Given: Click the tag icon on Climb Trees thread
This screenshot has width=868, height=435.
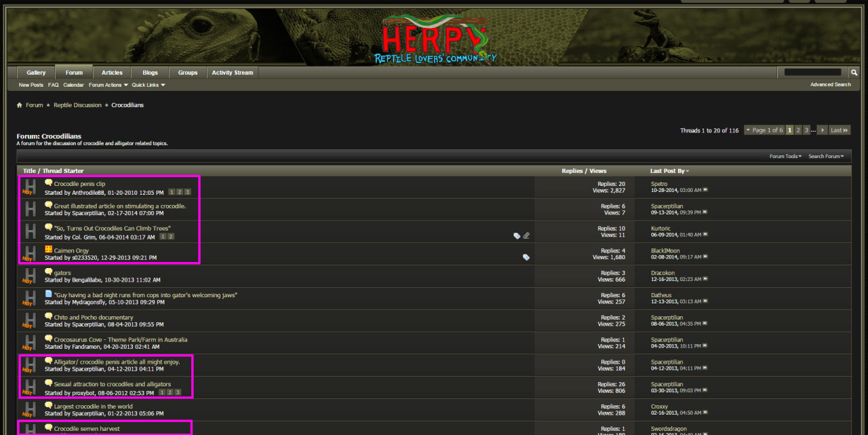Looking at the screenshot, I should pyautogui.click(x=517, y=235).
